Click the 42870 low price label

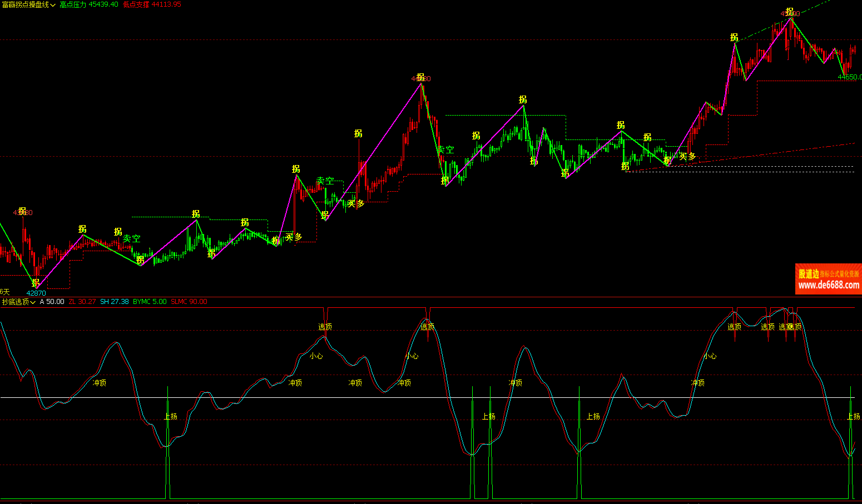(x=36, y=293)
